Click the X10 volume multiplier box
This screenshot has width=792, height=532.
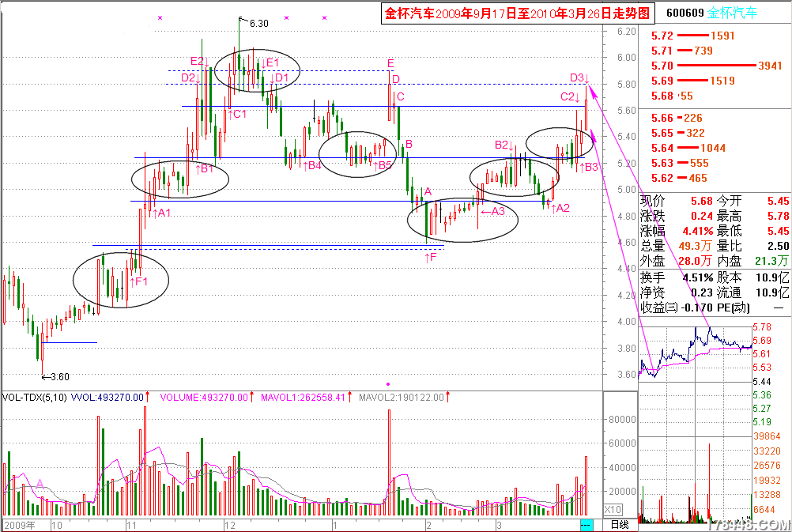pos(613,509)
